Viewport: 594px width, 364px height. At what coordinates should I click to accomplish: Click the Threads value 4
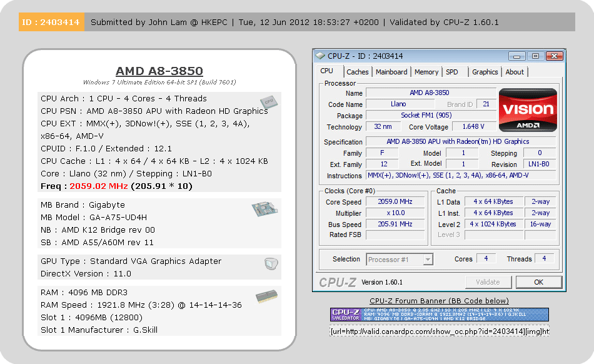(544, 259)
